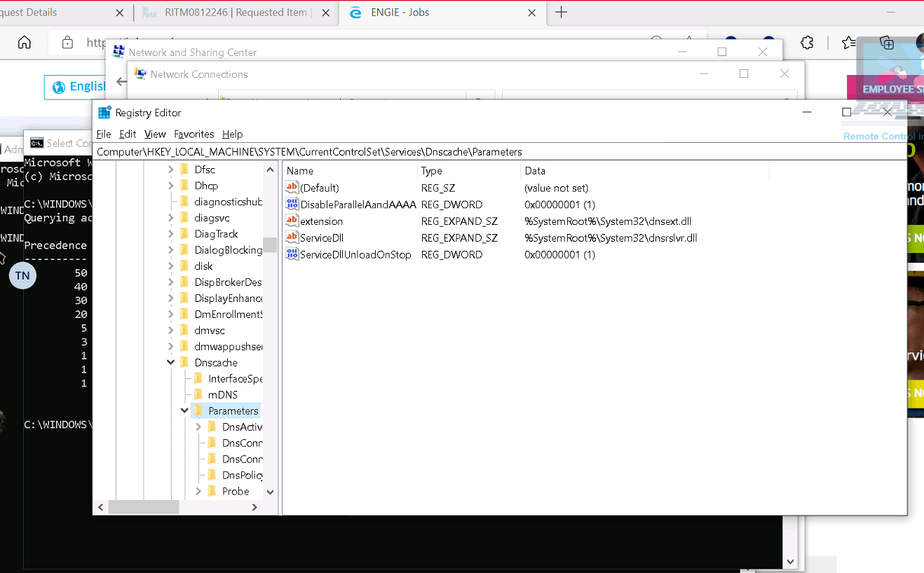Image resolution: width=924 pixels, height=573 pixels.
Task: Click the Registry Editor app icon in title bar
Action: tap(104, 113)
